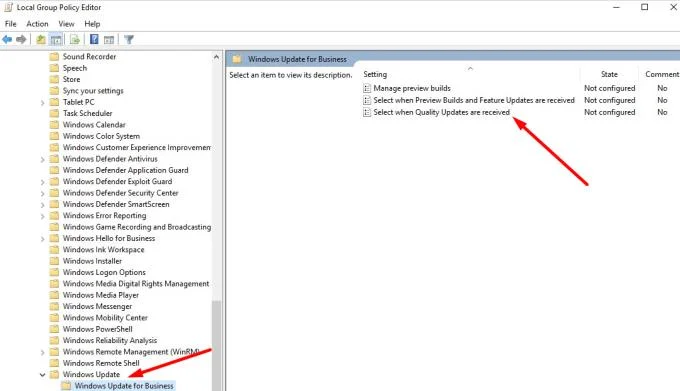Screen dimensions: 680x391
Task: Click the Store folder icon
Action: (54, 79)
